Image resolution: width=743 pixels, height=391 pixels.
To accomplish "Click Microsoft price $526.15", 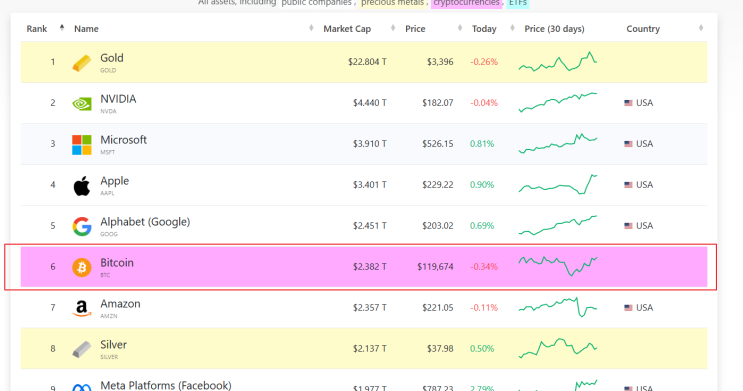I will point(438,144).
